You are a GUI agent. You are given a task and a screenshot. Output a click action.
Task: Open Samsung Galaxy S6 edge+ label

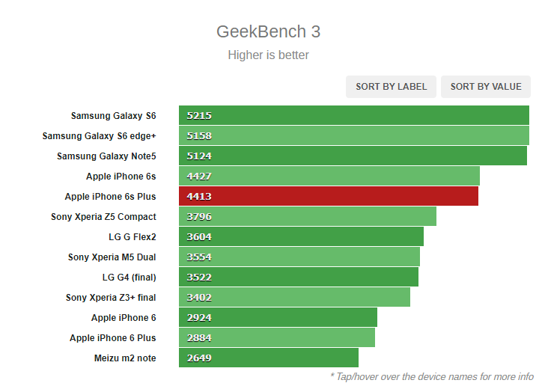[x=100, y=136]
